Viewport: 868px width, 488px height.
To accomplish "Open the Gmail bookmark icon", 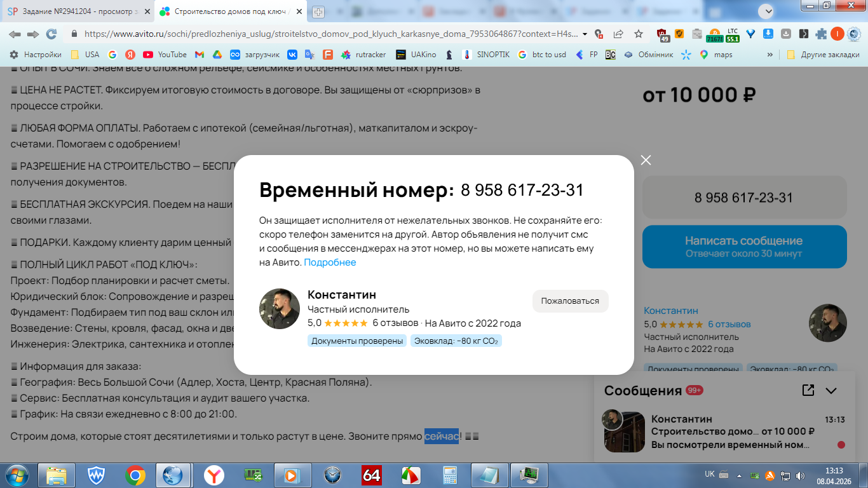I will point(200,55).
